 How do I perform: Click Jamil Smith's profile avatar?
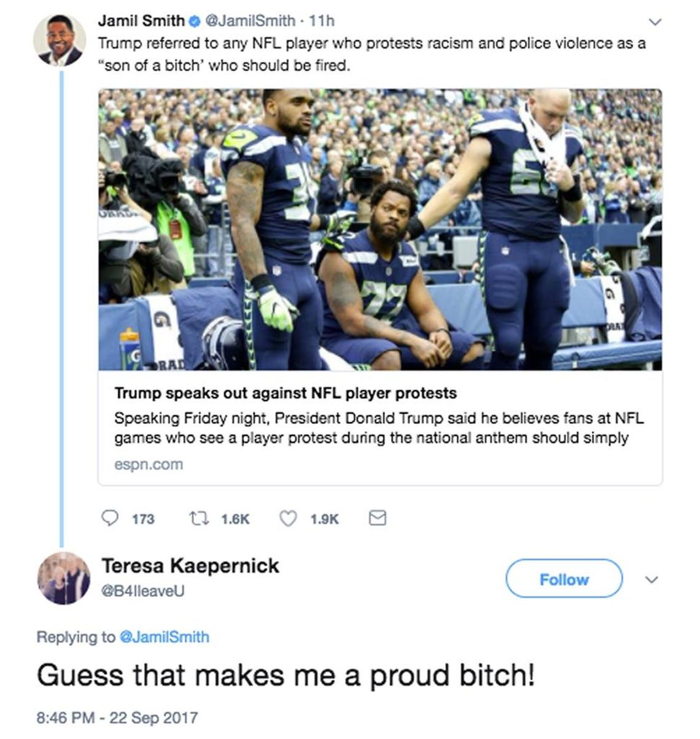pyautogui.click(x=59, y=41)
